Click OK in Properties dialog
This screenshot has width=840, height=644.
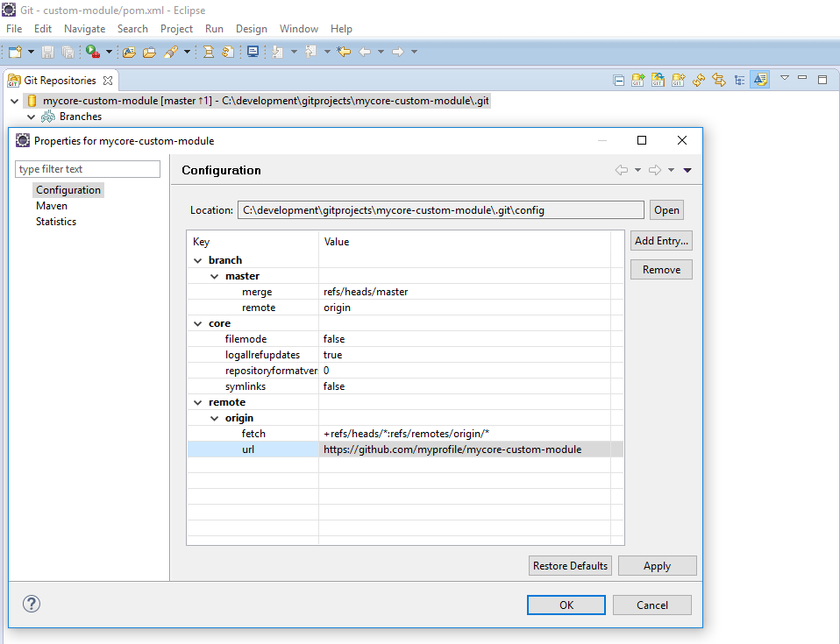coord(566,605)
